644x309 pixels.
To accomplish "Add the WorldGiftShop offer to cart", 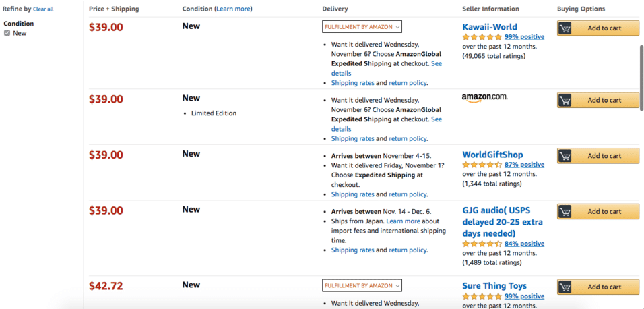I will 598,156.
